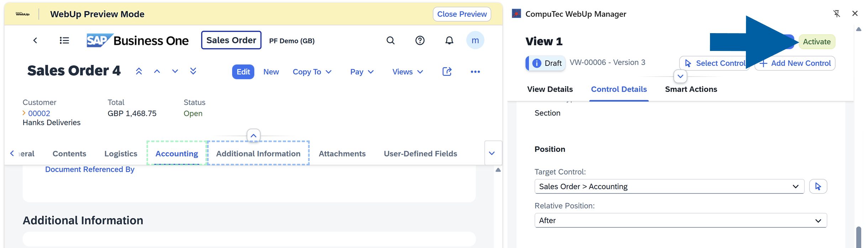Click the 'Hanks Deliveries' customer name
868x248 pixels.
coord(52,123)
